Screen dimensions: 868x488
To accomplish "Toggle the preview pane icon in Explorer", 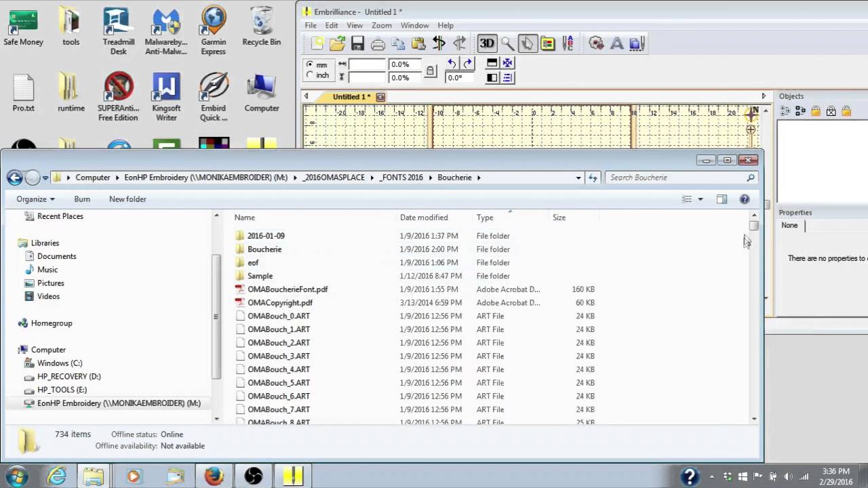I will click(722, 199).
